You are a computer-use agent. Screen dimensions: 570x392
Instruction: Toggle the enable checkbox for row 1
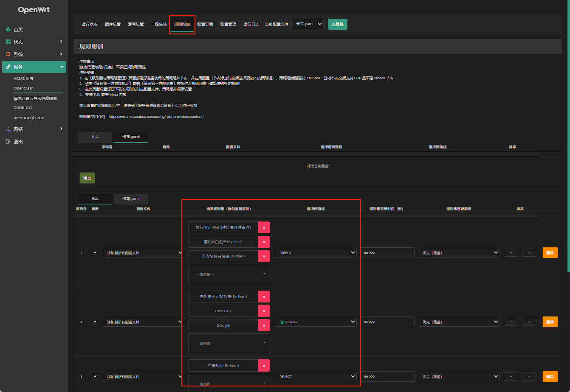pyautogui.click(x=95, y=252)
